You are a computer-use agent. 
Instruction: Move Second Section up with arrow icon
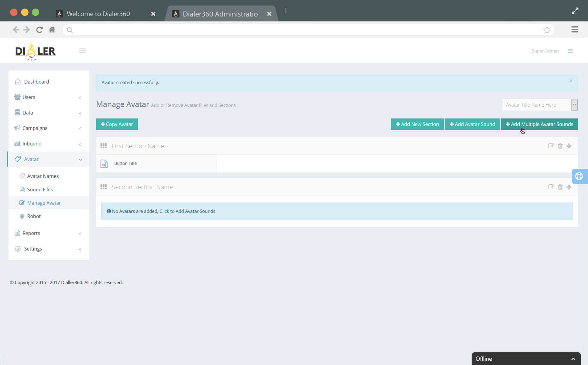[x=569, y=187]
